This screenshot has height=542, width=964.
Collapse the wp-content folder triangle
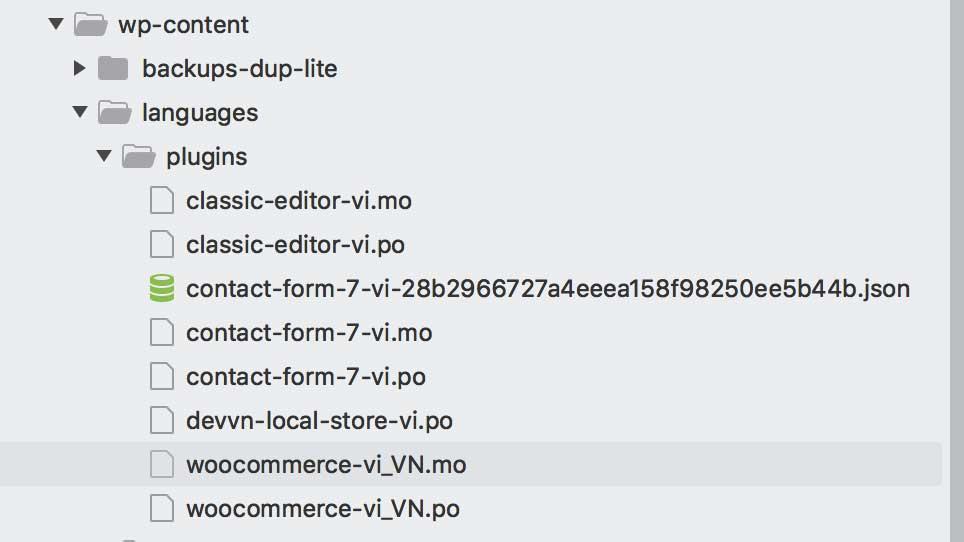tap(56, 25)
